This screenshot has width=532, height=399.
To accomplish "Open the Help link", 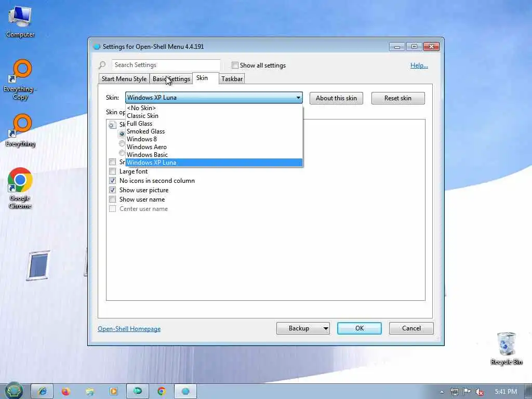I will pos(419,65).
